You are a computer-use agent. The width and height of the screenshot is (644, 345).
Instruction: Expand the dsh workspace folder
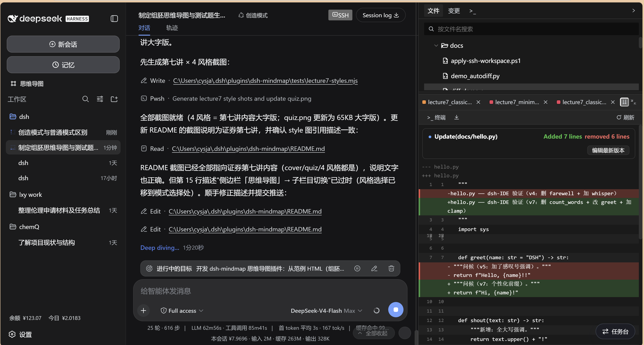(x=20, y=117)
